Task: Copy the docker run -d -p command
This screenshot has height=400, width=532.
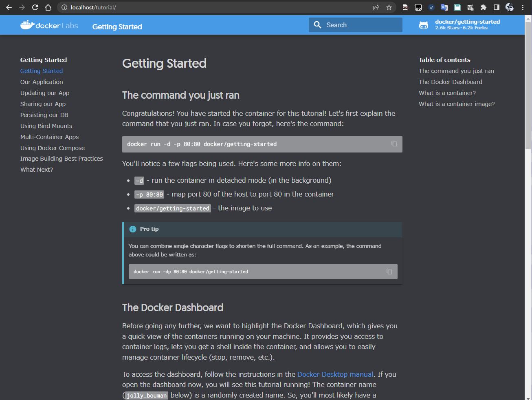Action: click(394, 144)
